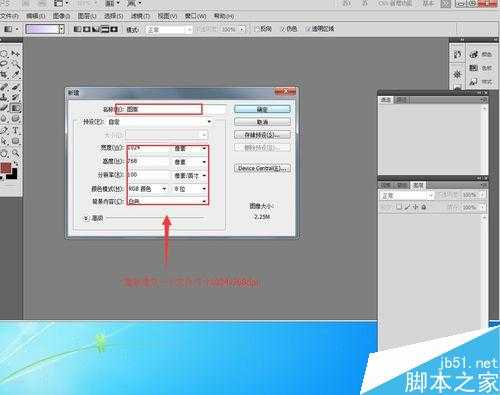The image size is (500, 395).
Task: Open the File (文件) menu
Action: [9, 16]
